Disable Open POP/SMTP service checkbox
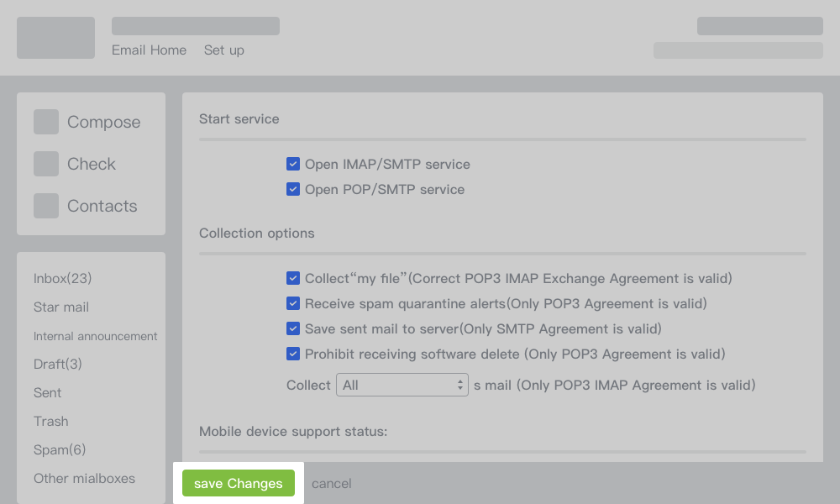840x504 pixels. coord(293,190)
